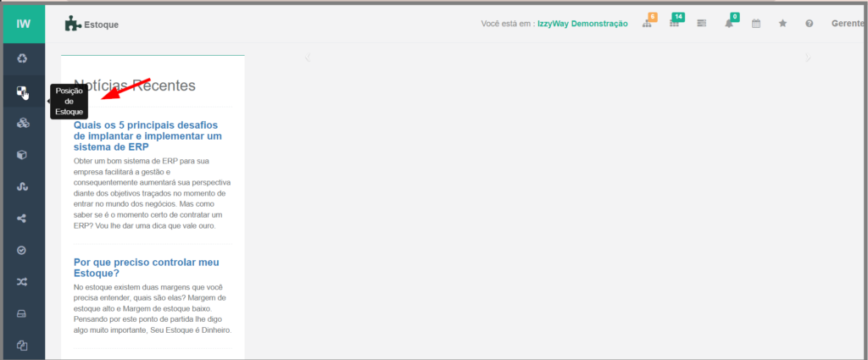Open the ERP challenges news article link
The width and height of the screenshot is (868, 360).
(147, 136)
